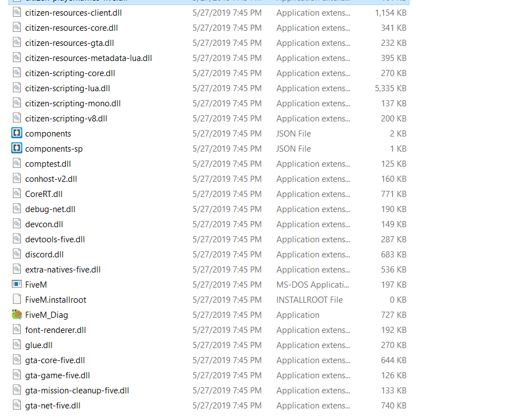Image resolution: width=532 pixels, height=418 pixels.
Task: Select the file name glue.dll
Action: 39,345
